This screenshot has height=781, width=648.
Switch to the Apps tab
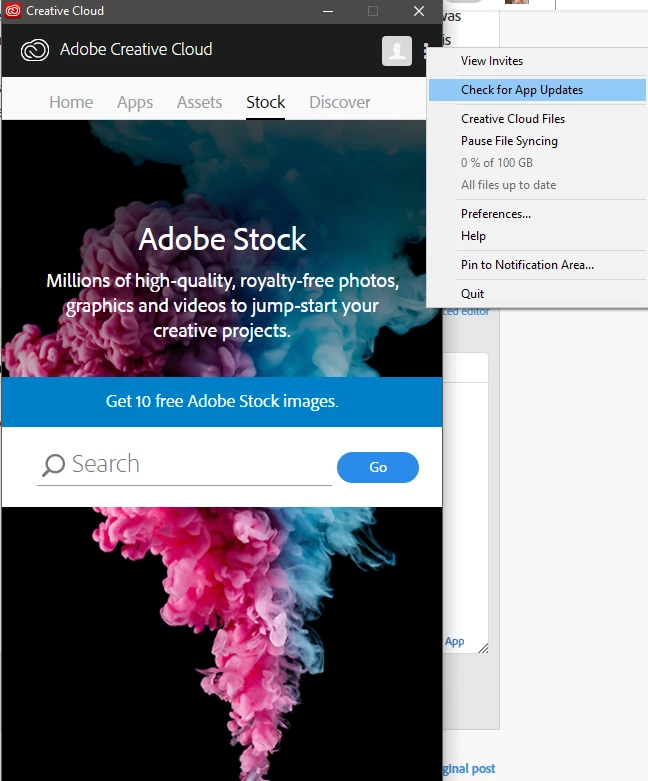click(135, 102)
